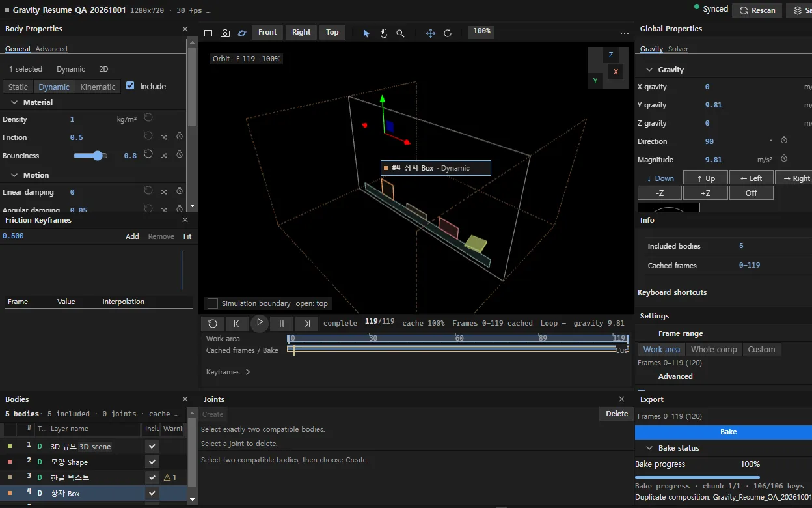Click the Y gravity value field
Viewport: 812px width, 508px height.
point(714,105)
